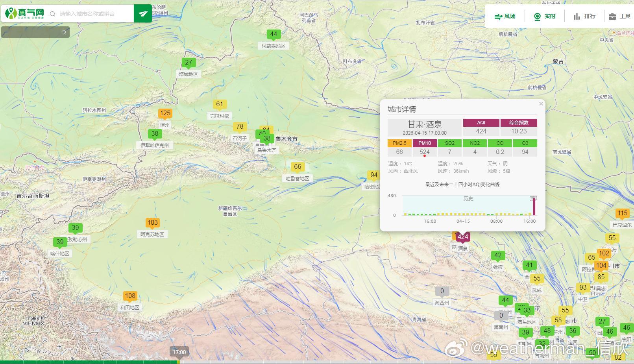Click the 17:00 timeline slider handle
The width and height of the screenshot is (634, 364).
[x=179, y=352]
